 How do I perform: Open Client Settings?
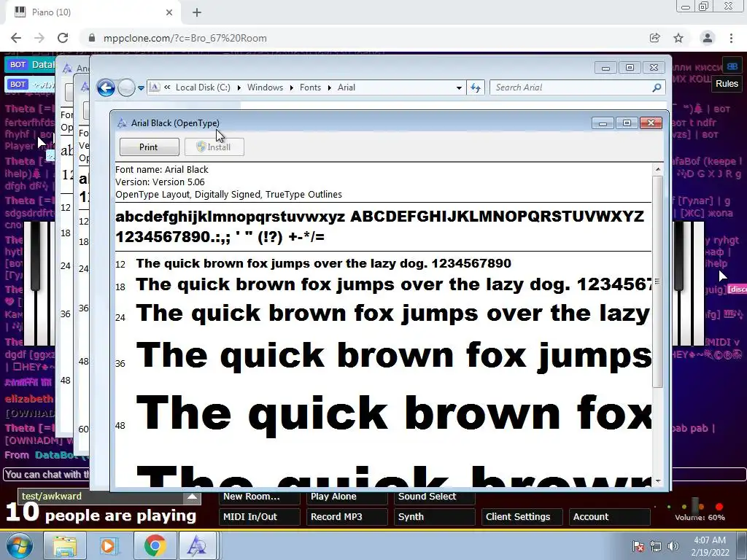[522, 517]
